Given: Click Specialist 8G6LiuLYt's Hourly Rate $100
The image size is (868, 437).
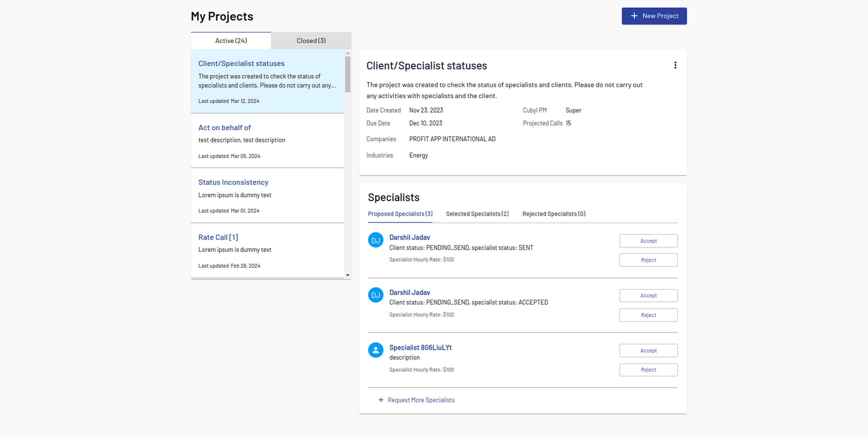Looking at the screenshot, I should coord(421,370).
